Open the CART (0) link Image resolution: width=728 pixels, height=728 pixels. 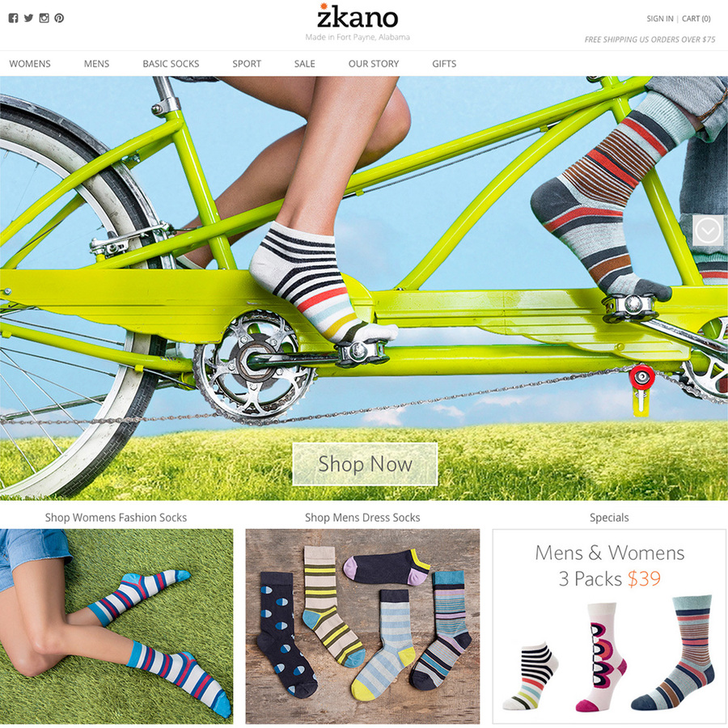696,19
